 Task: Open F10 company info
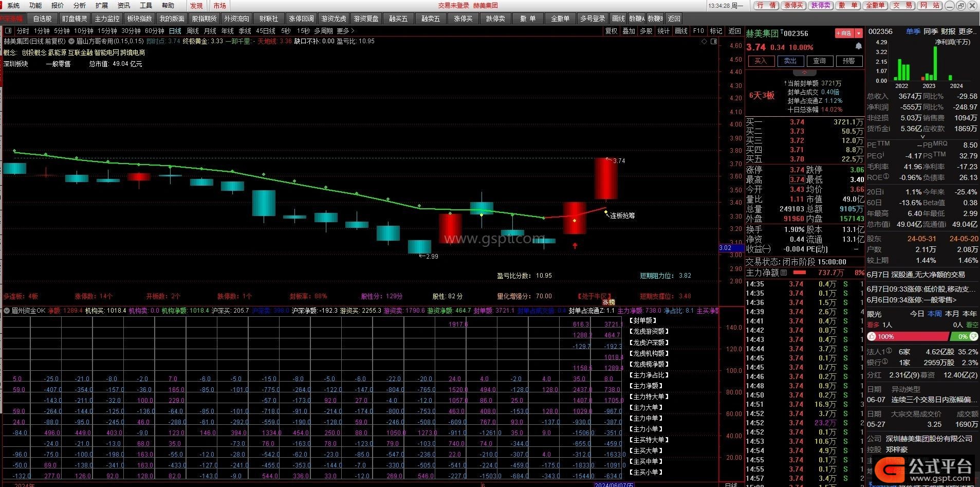(698, 31)
